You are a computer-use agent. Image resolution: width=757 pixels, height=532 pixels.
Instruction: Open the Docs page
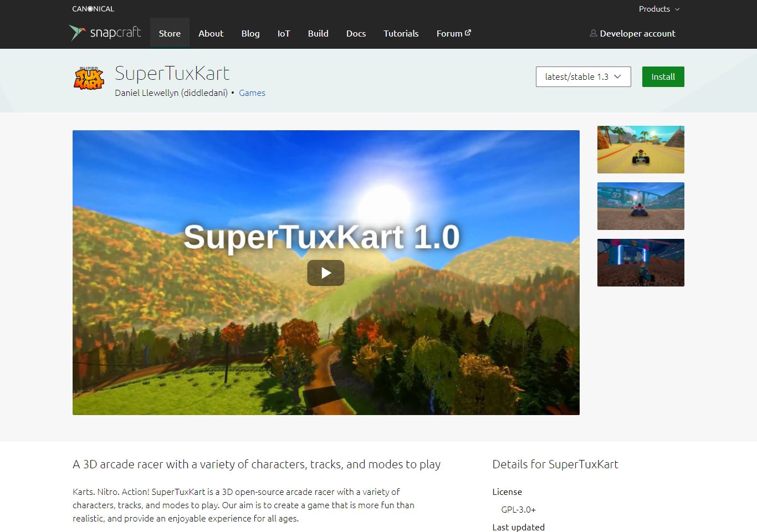(356, 33)
